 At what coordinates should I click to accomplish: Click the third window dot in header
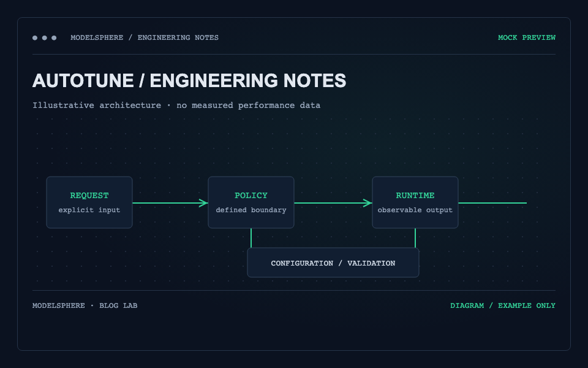click(x=54, y=37)
